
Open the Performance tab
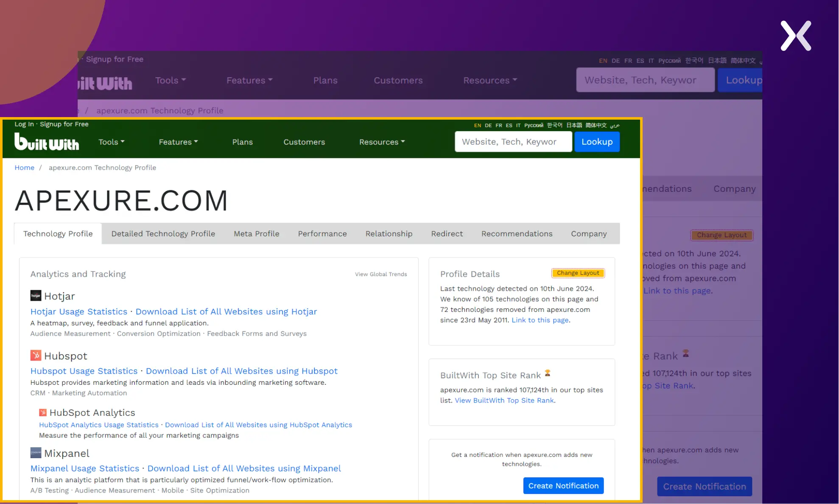(x=322, y=234)
